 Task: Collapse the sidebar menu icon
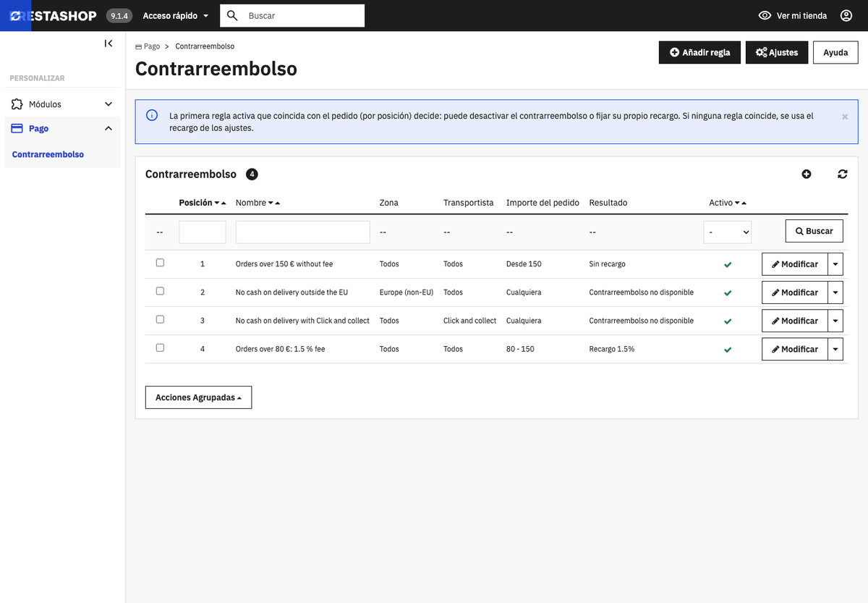[x=109, y=43]
